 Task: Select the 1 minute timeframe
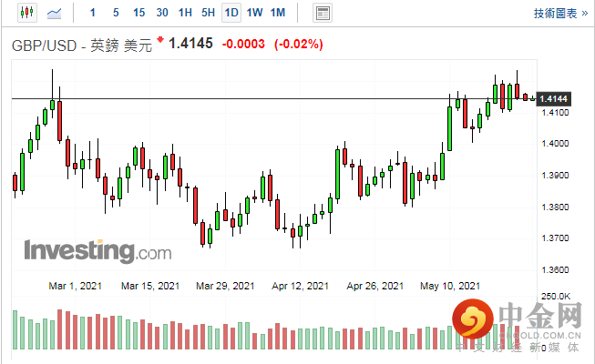(93, 13)
